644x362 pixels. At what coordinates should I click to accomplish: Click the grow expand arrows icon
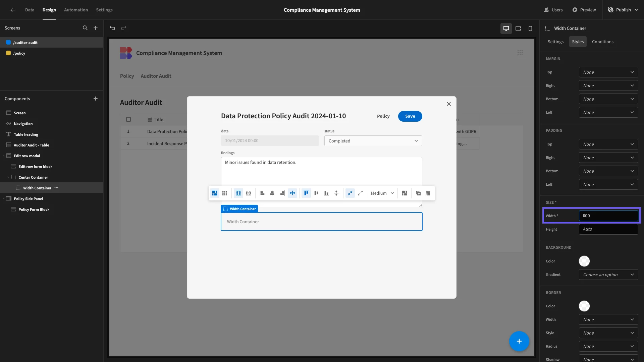point(360,193)
